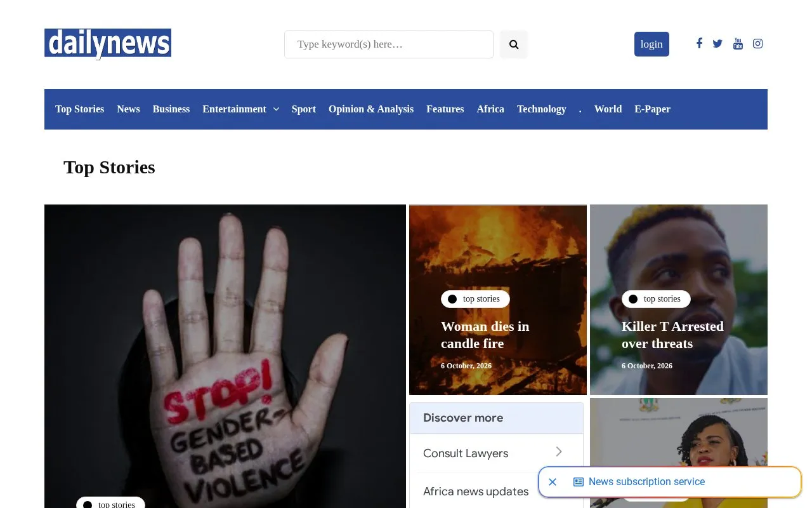
Task: Open the E-Paper menu item
Action: 652,109
